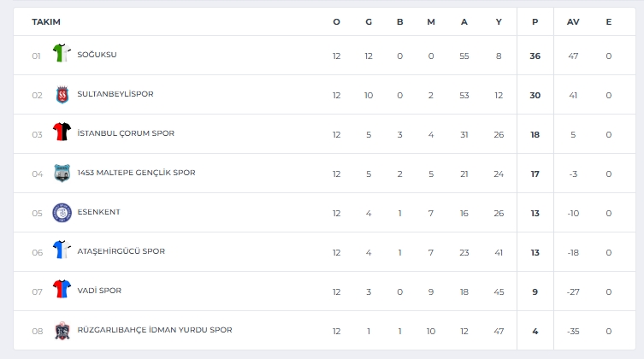Viewport: 644px width, 359px height.
Task: Click İstanbul Çorum Spor red-black jersey icon
Action: click(x=62, y=132)
